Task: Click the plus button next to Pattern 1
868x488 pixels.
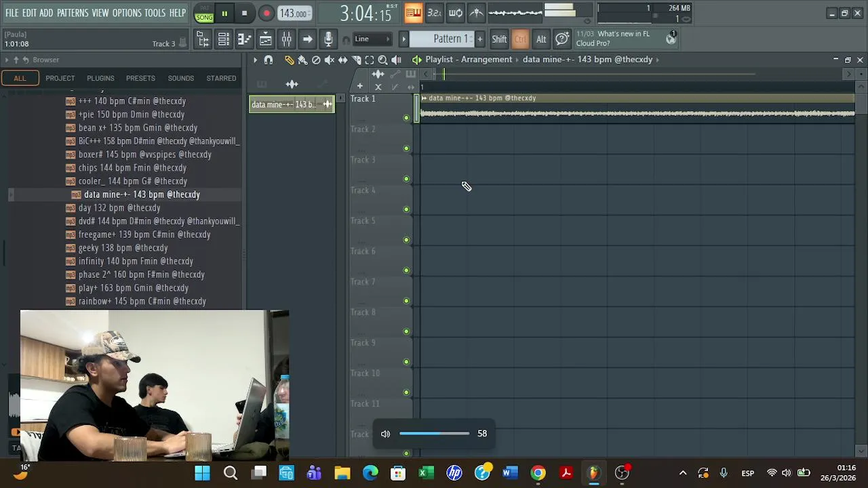Action: click(x=479, y=39)
